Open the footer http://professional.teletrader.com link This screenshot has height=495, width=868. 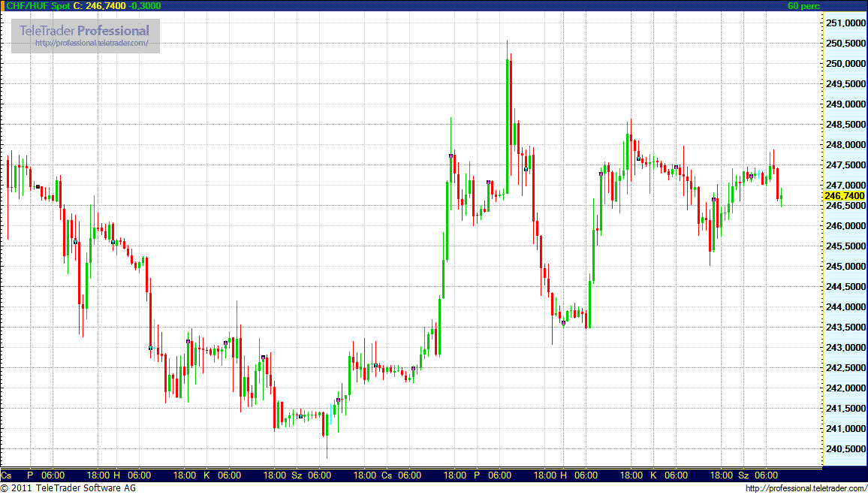click(806, 489)
